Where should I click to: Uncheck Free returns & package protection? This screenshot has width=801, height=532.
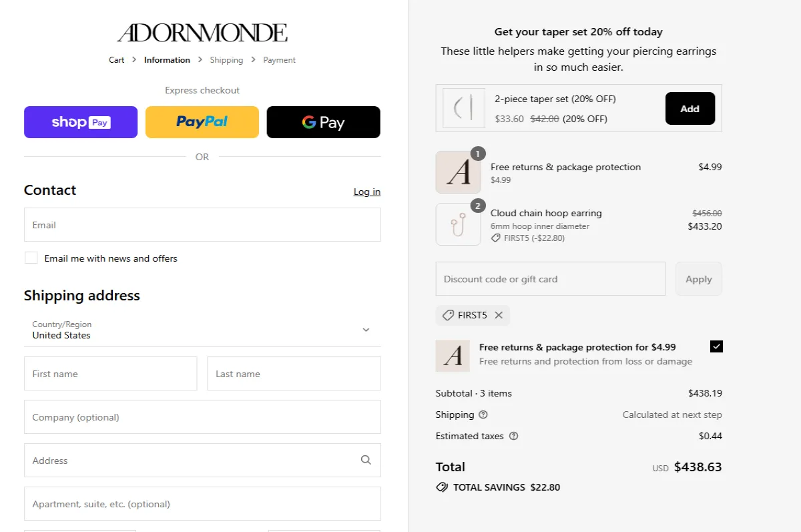tap(716, 346)
